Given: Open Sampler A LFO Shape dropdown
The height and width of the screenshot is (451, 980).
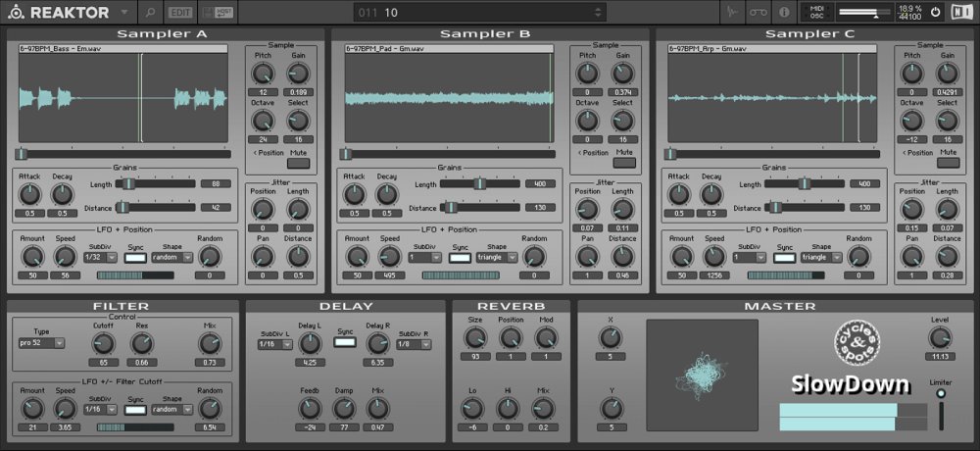Looking at the screenshot, I should point(173,257).
